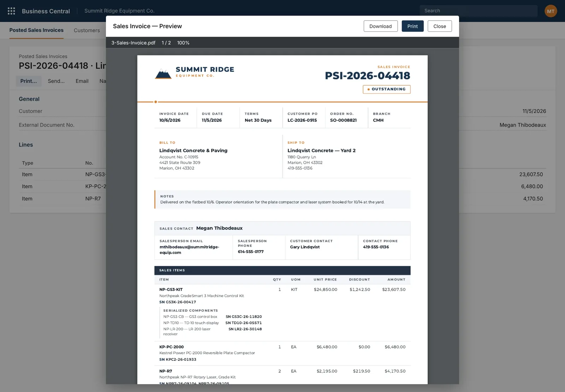Image resolution: width=565 pixels, height=392 pixels.
Task: Click customer contact Gary Lindqvist
Action: coord(305,247)
